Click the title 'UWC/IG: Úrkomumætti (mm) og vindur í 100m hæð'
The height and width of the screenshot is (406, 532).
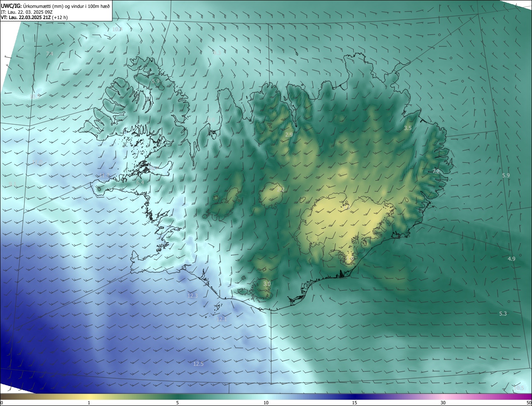55,6
